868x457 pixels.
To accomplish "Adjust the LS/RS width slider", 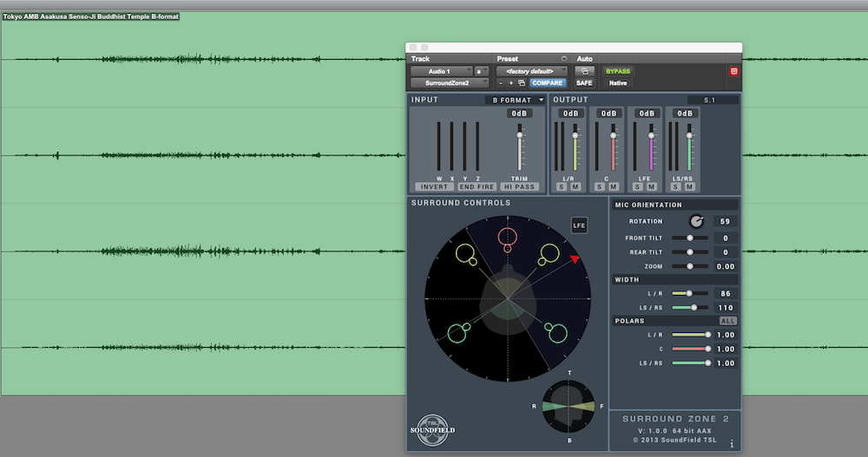I will (x=690, y=308).
